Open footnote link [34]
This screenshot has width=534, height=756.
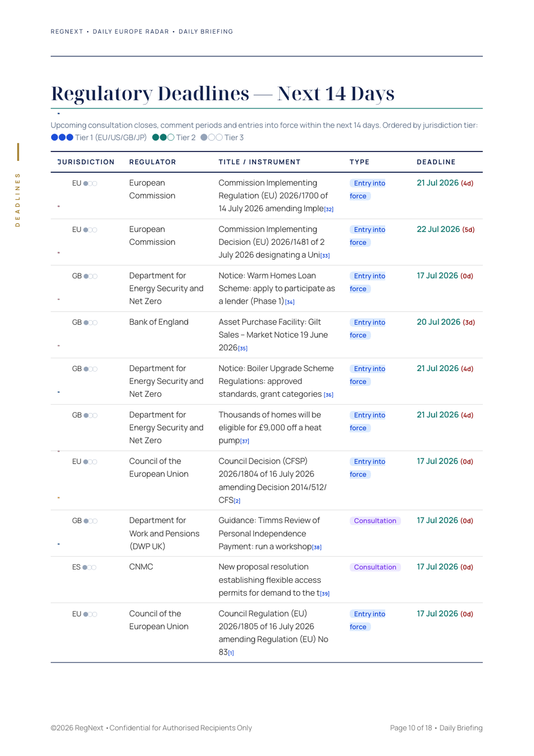(290, 302)
